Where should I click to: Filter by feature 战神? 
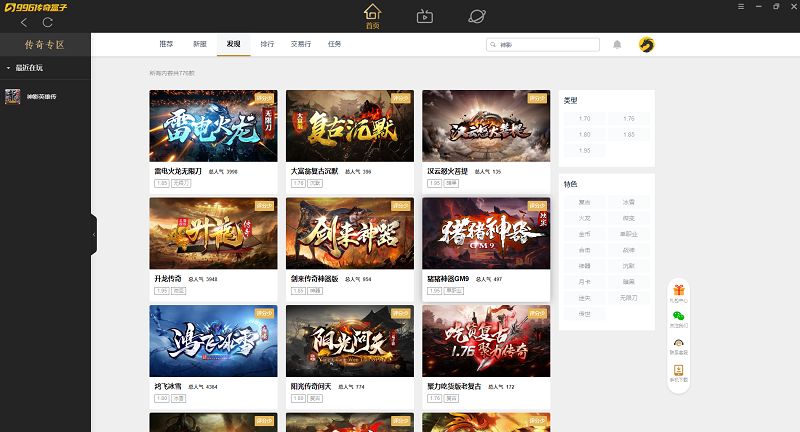(629, 250)
